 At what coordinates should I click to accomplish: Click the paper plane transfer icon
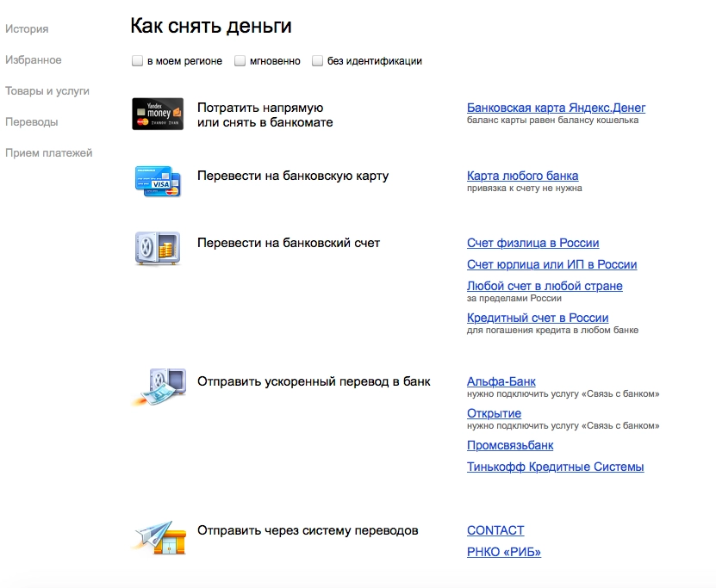point(158,535)
